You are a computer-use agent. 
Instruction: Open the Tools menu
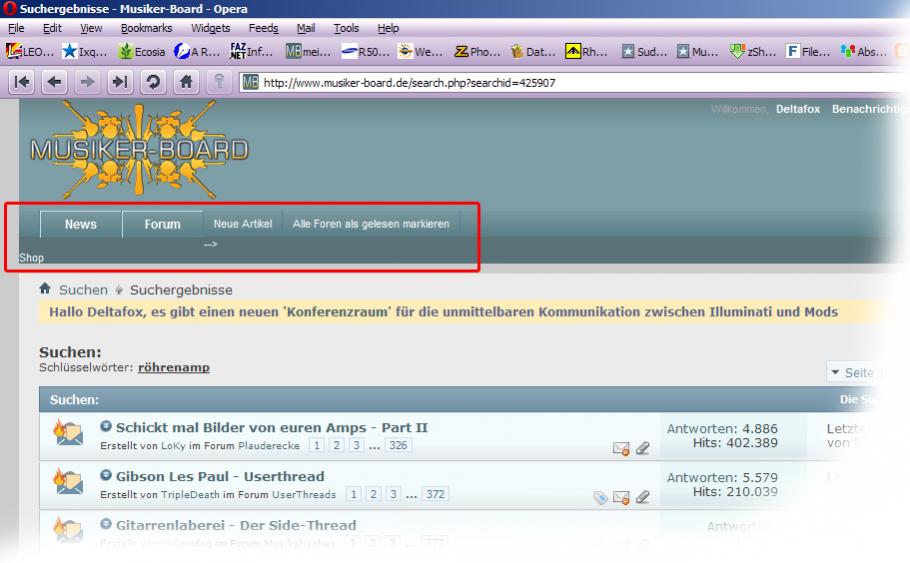pos(346,28)
